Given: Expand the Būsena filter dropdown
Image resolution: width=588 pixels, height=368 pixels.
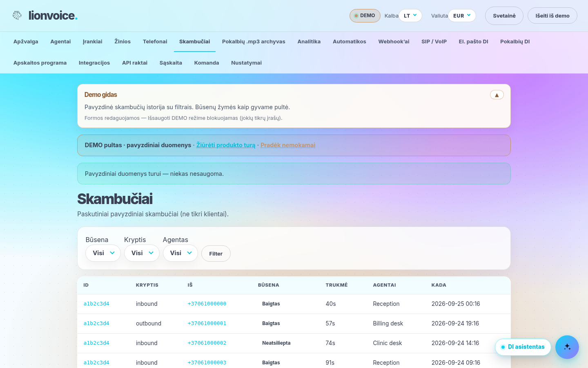Looking at the screenshot, I should point(103,253).
